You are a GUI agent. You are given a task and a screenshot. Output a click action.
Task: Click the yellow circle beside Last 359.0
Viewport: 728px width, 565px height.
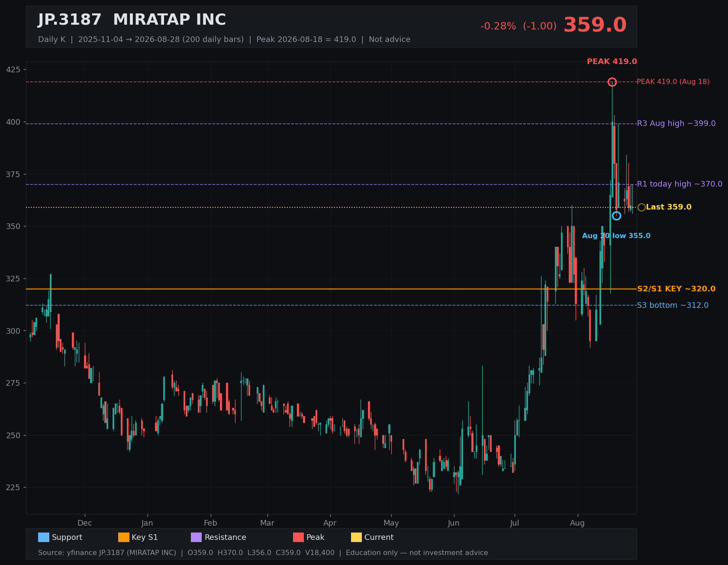(641, 207)
